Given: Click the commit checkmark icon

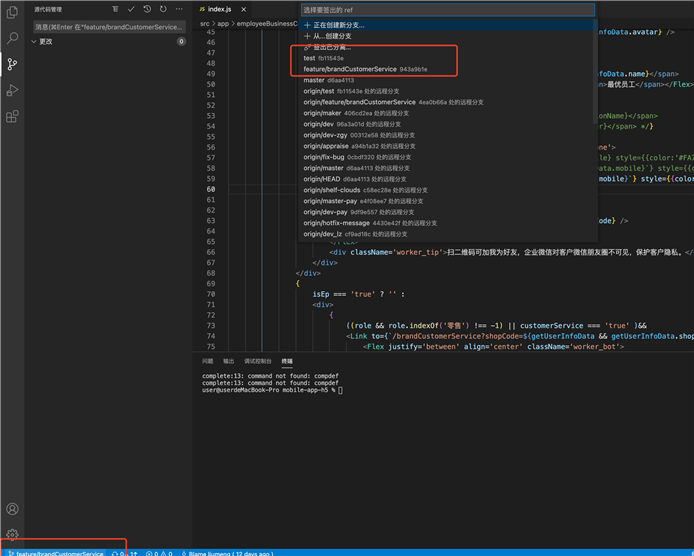Looking at the screenshot, I should click(131, 9).
